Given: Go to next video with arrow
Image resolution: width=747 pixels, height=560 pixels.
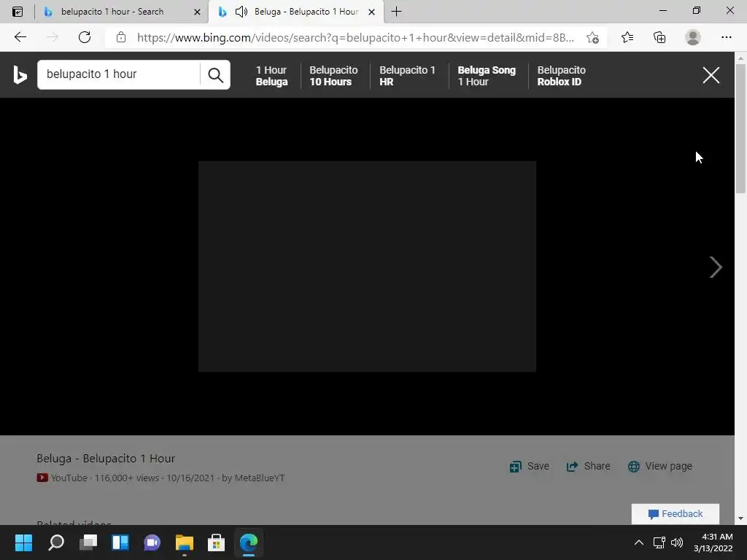Looking at the screenshot, I should [715, 267].
